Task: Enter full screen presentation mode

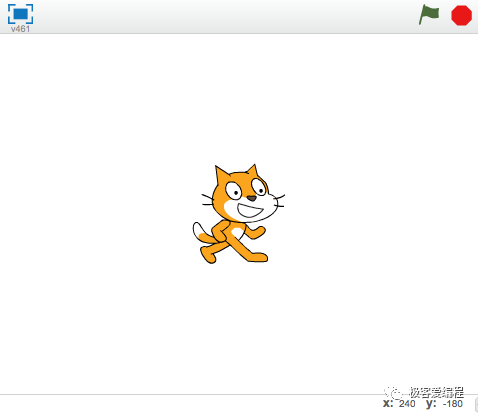Action: pos(20,14)
